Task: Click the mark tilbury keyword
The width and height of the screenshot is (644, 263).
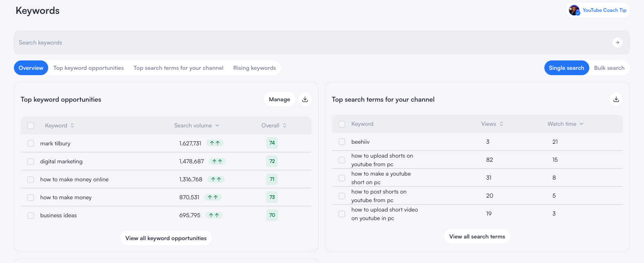Action: pyautogui.click(x=55, y=143)
